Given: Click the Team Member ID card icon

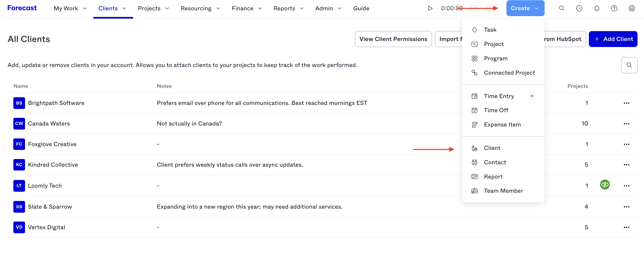Looking at the screenshot, I should 474,191.
